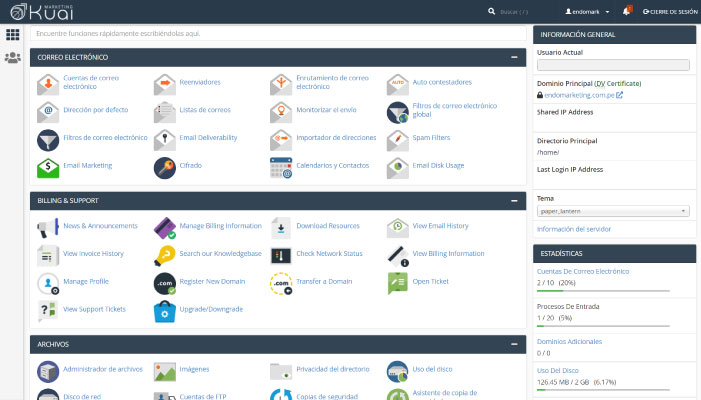Click the quick function search field
This screenshot has width=701, height=400.
pos(278,33)
